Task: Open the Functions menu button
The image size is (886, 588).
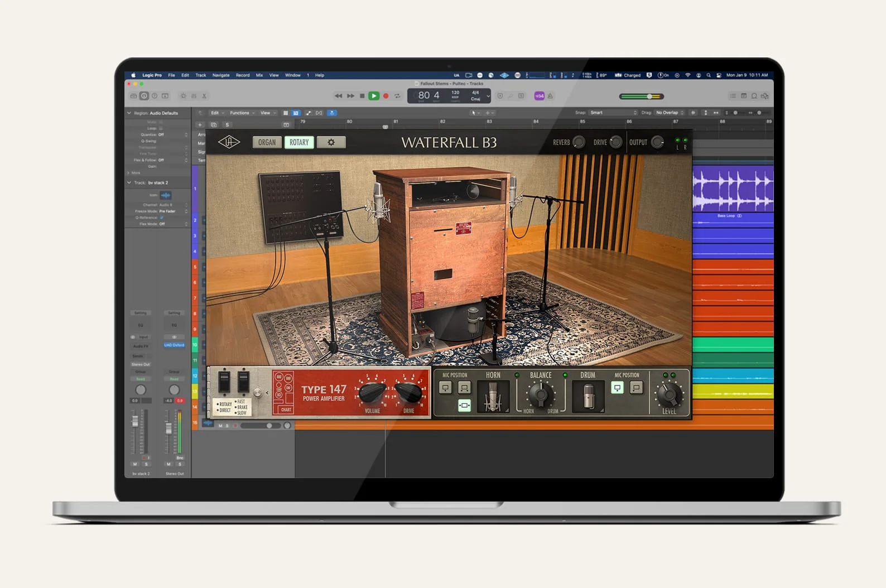Action: click(242, 113)
